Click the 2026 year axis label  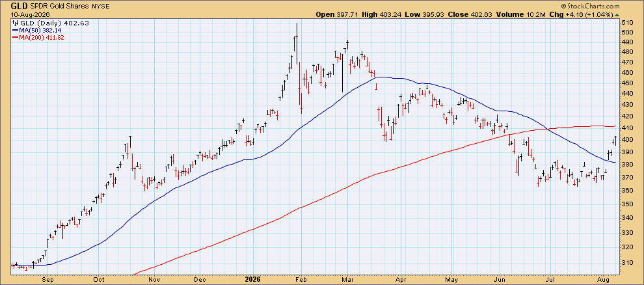[254, 278]
